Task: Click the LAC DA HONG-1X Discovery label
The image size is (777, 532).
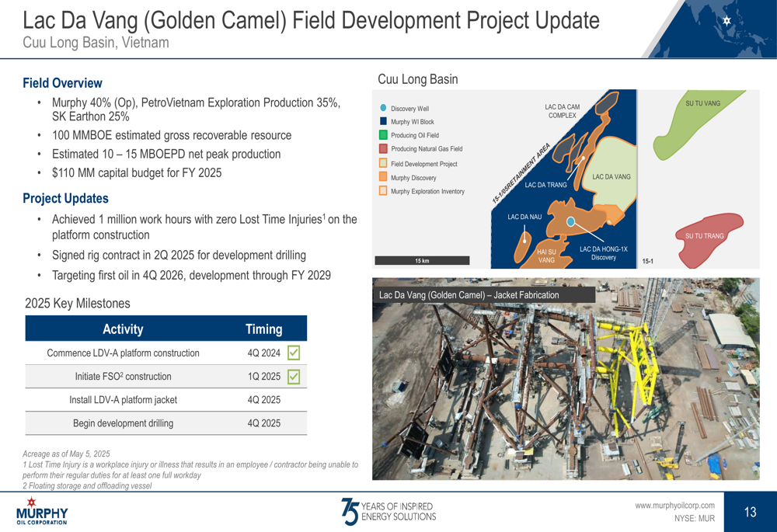Action: tap(604, 253)
